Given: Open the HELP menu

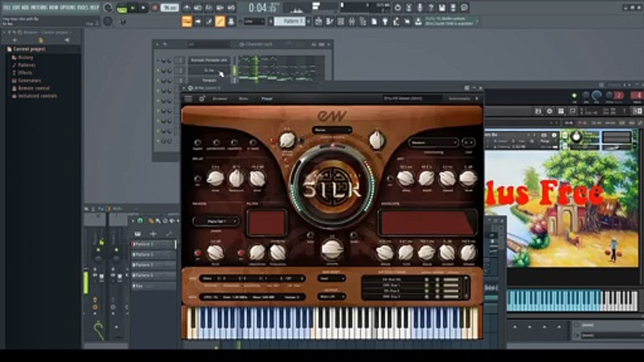Looking at the screenshot, I should [x=94, y=8].
